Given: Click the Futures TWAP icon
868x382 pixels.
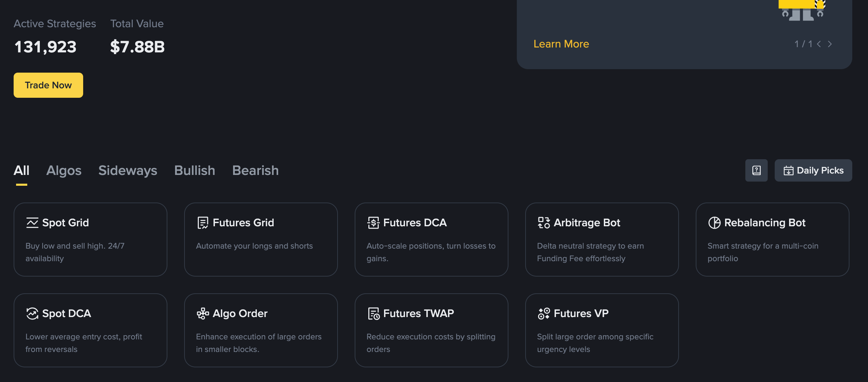Looking at the screenshot, I should coord(373,314).
